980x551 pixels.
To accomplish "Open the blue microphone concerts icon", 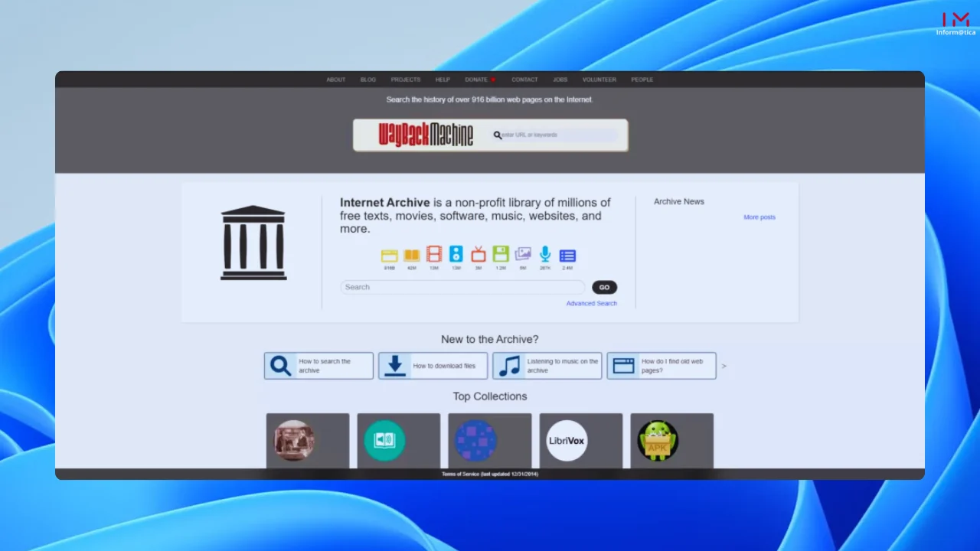I will coord(545,254).
